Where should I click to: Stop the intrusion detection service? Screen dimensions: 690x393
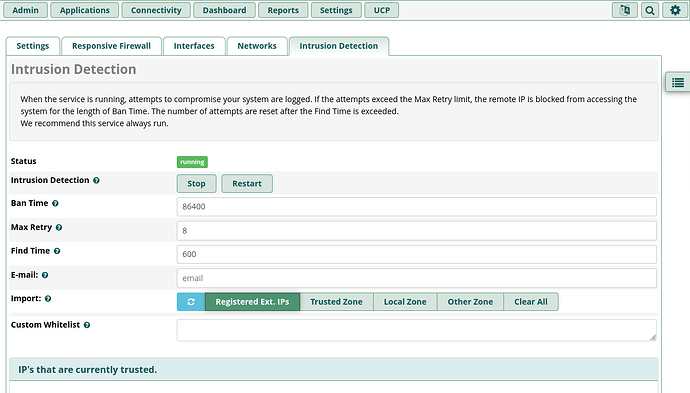(x=196, y=184)
